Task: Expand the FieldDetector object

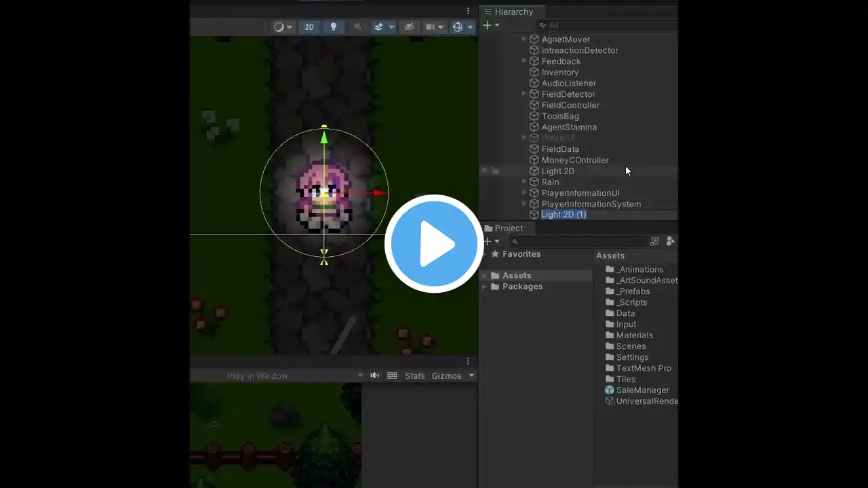Action: (x=524, y=94)
